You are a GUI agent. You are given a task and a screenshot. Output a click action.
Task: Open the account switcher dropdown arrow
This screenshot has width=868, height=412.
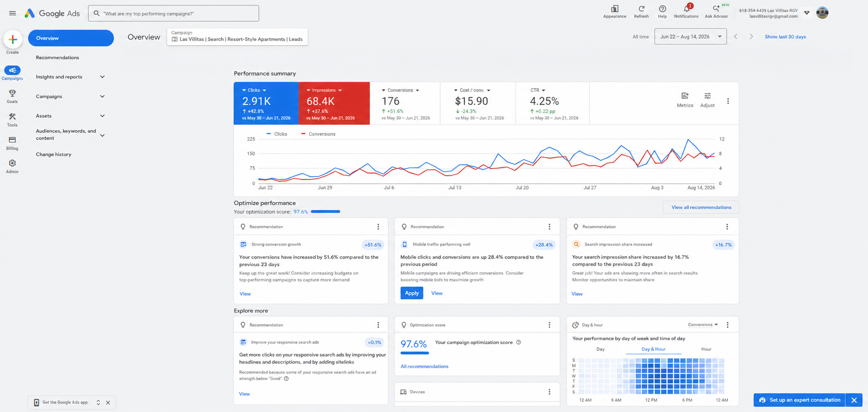pyautogui.click(x=807, y=13)
